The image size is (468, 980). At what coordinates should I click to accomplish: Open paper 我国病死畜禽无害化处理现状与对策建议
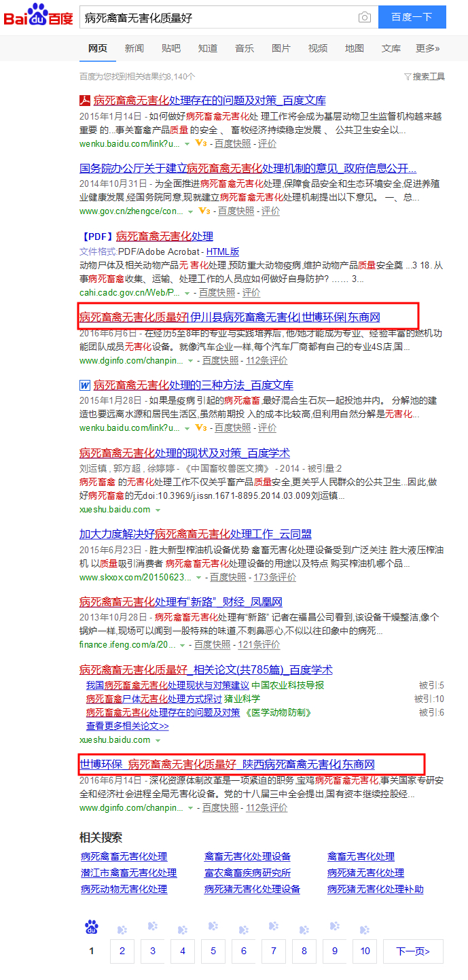pyautogui.click(x=168, y=685)
